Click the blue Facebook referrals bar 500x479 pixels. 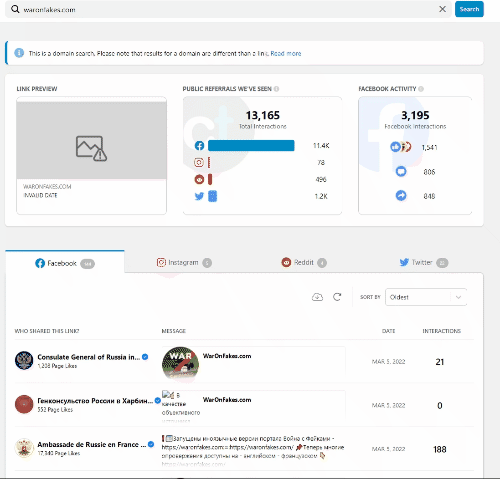pos(251,146)
